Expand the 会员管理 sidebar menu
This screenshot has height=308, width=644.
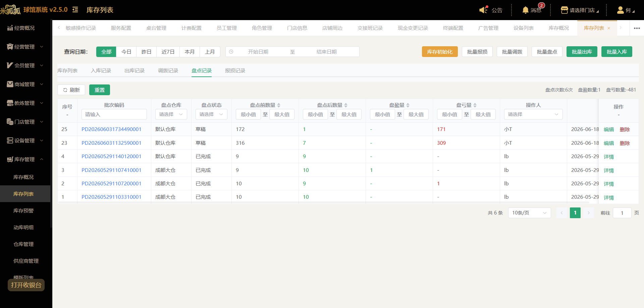click(x=25, y=65)
